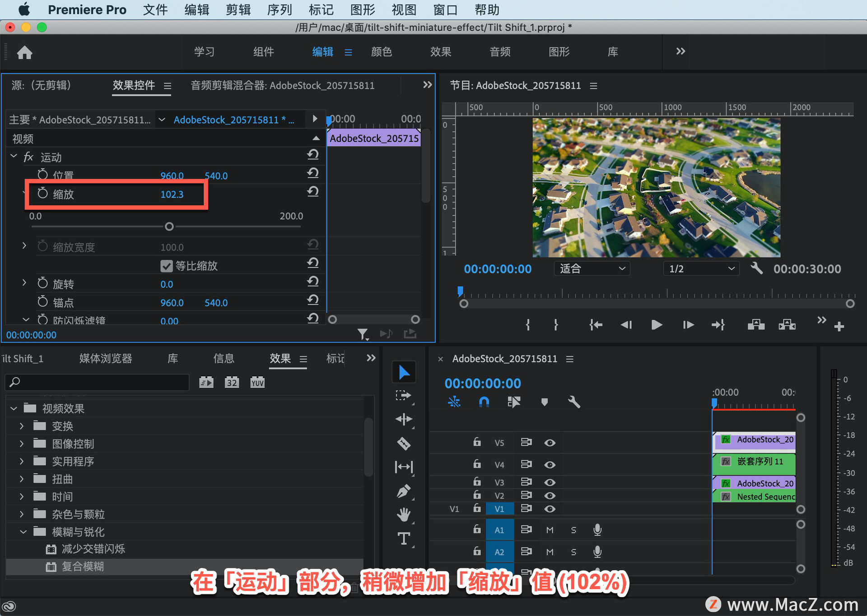Open the Media Browser panel tab
Image resolution: width=867 pixels, height=616 pixels.
click(x=106, y=358)
